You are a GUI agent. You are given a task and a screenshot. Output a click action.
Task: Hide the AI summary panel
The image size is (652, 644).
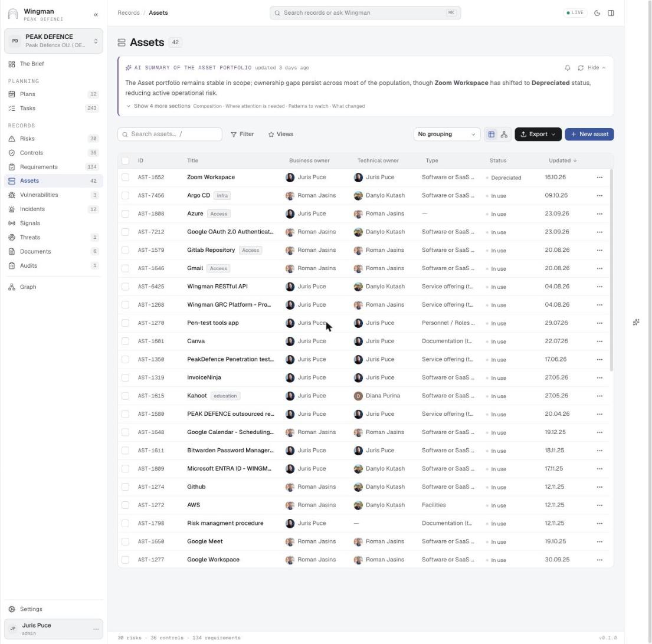(597, 68)
